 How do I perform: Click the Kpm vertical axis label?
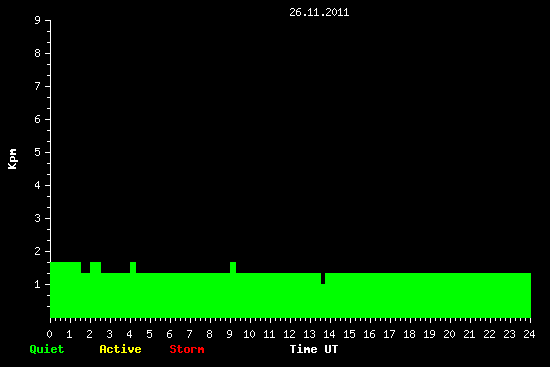pyautogui.click(x=12, y=159)
